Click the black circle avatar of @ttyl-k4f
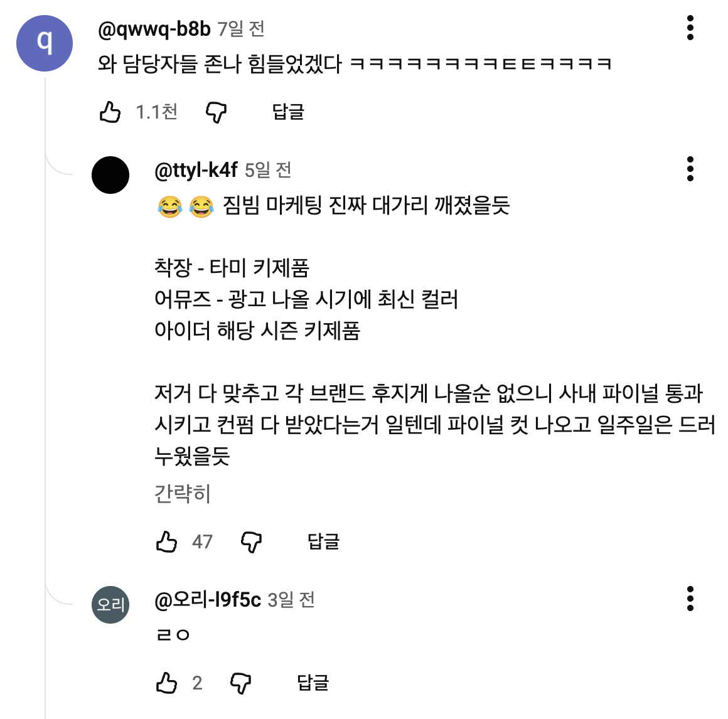This screenshot has height=719, width=728. (110, 175)
